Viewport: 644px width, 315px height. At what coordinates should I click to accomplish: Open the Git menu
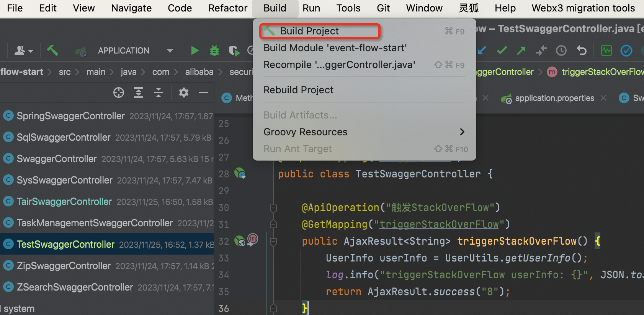point(383,8)
